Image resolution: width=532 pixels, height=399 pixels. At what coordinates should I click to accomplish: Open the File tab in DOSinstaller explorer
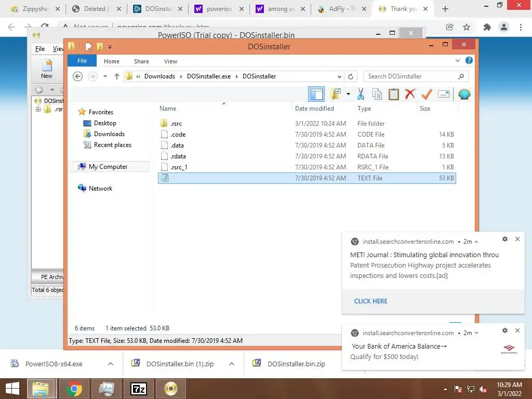pos(82,61)
